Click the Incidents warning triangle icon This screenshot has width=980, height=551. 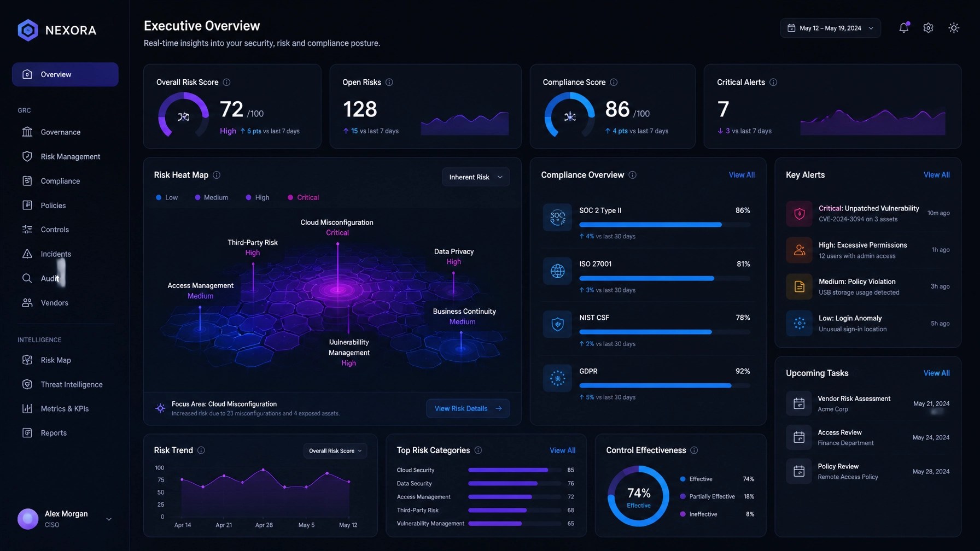[x=27, y=254]
